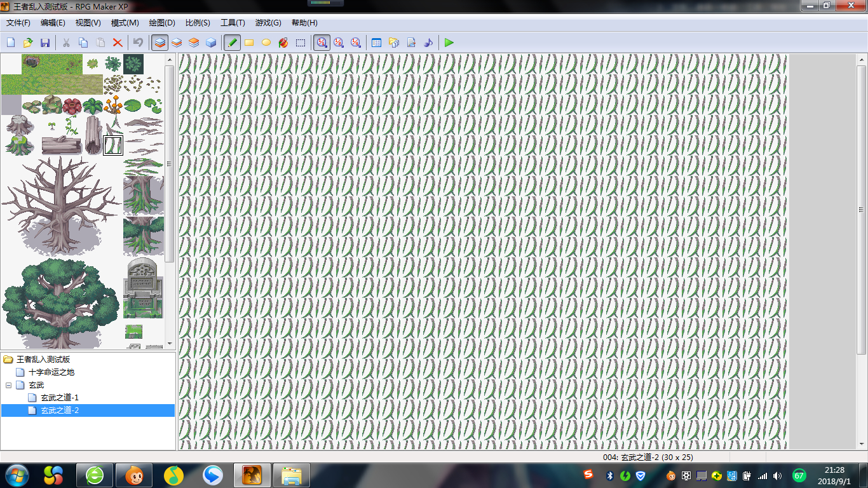Viewport: 868px width, 488px height.
Task: Open the 文件(F) menu
Action: pos(18,23)
